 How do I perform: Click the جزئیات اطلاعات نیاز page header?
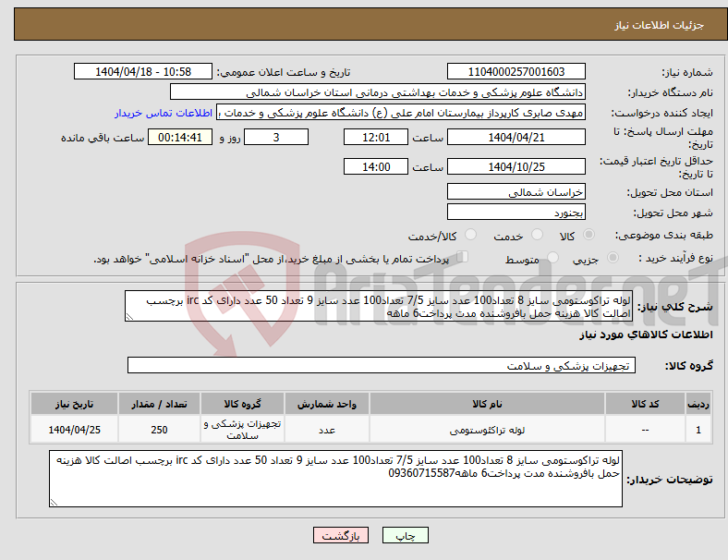pos(660,25)
